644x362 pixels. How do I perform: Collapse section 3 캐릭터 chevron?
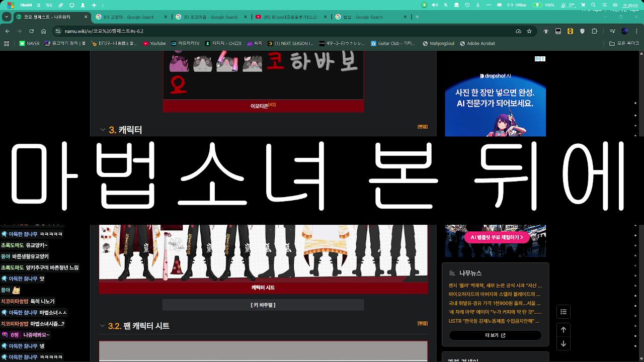pos(103,130)
